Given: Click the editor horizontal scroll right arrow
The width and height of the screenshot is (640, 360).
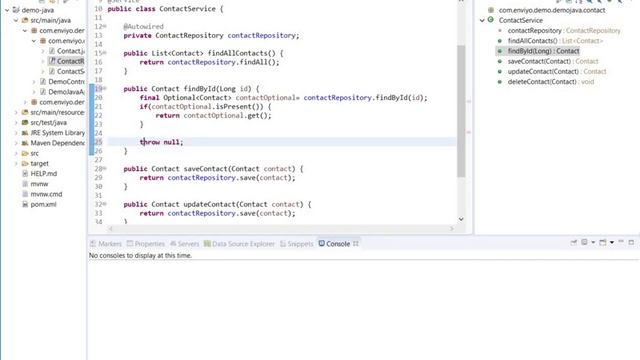Looking at the screenshot, I should click(451, 229).
